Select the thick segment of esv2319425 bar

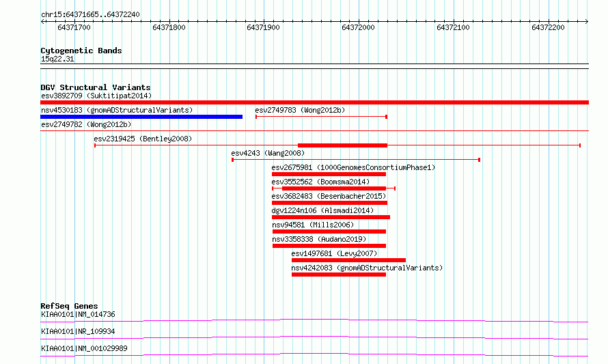[x=342, y=145]
